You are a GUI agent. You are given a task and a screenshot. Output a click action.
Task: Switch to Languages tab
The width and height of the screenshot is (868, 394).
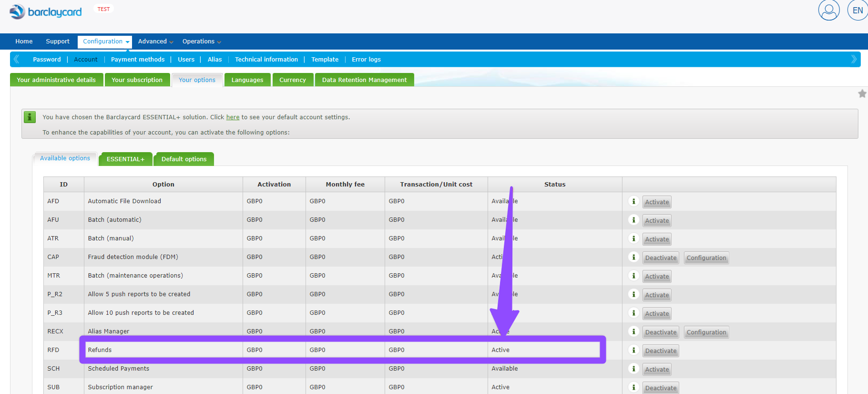(x=247, y=80)
